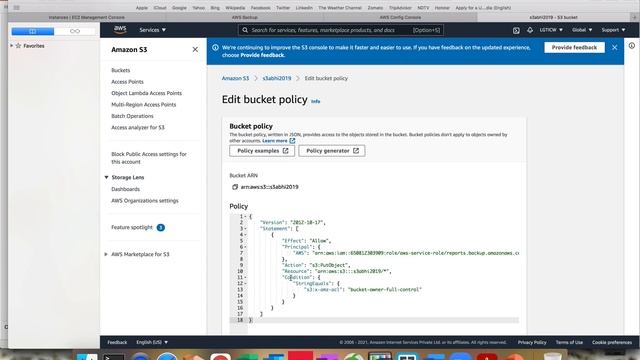Open Multi-Region Access Points
This screenshot has height=360, width=640.
pyautogui.click(x=144, y=104)
